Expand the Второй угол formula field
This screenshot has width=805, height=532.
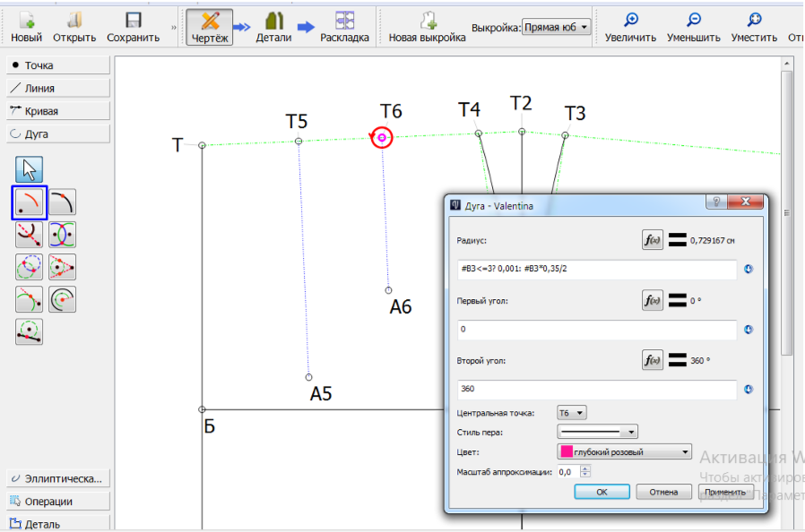749,390
